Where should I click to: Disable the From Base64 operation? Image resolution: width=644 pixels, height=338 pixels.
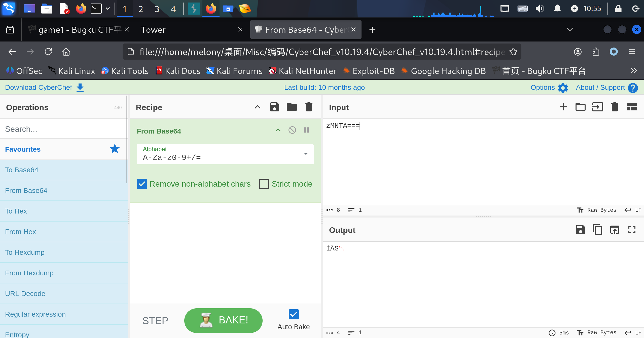pyautogui.click(x=292, y=130)
